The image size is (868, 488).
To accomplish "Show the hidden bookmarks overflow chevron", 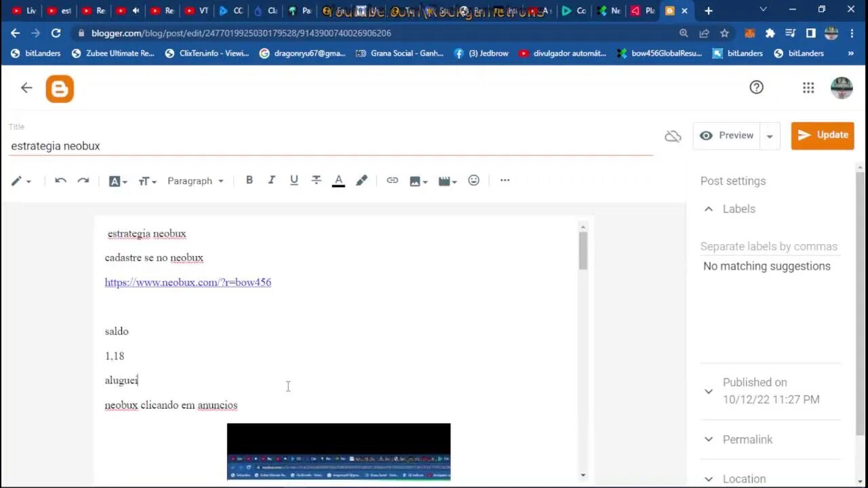I will [x=850, y=54].
